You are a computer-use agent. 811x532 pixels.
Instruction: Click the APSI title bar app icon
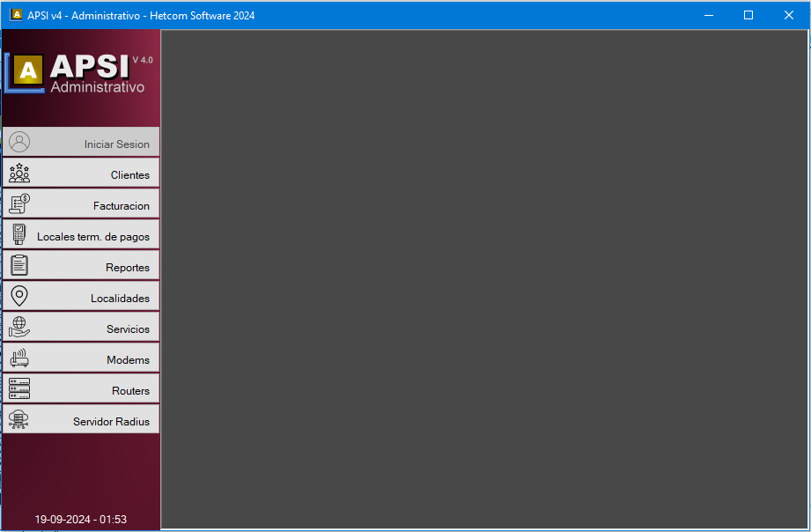pos(16,15)
